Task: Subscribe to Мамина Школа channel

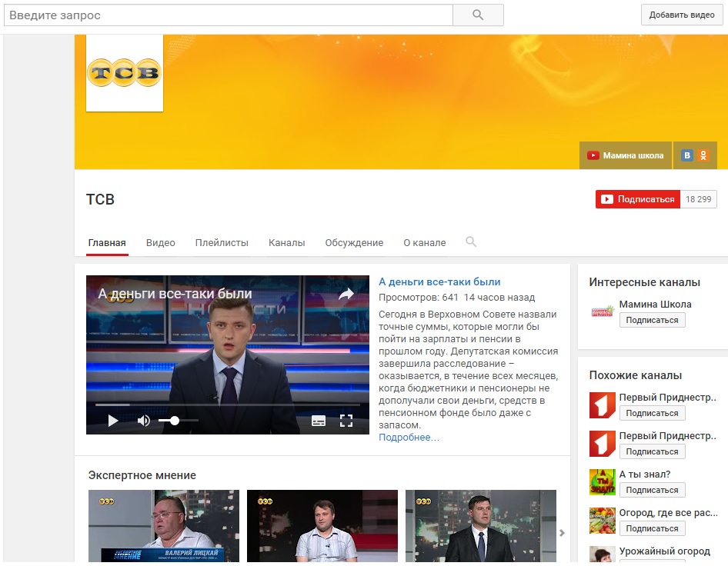Action: (652, 320)
